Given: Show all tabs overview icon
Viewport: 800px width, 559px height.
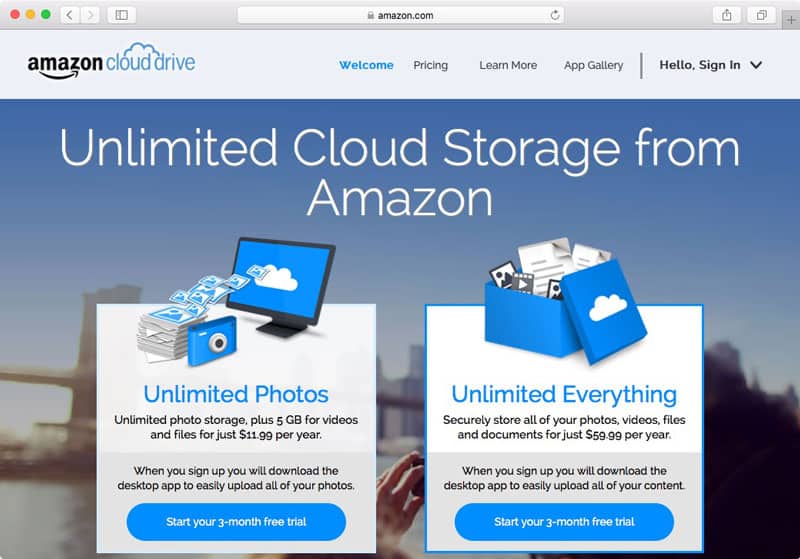Looking at the screenshot, I should pos(761,15).
